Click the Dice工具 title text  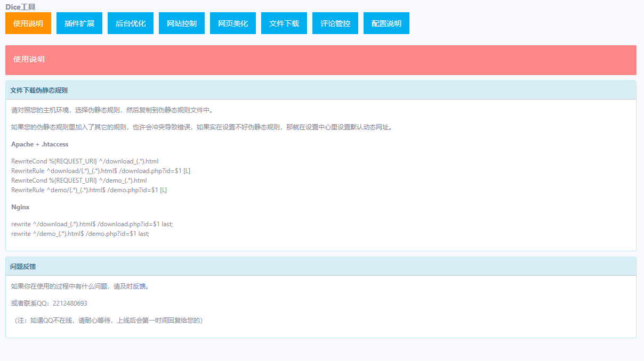[x=20, y=7]
